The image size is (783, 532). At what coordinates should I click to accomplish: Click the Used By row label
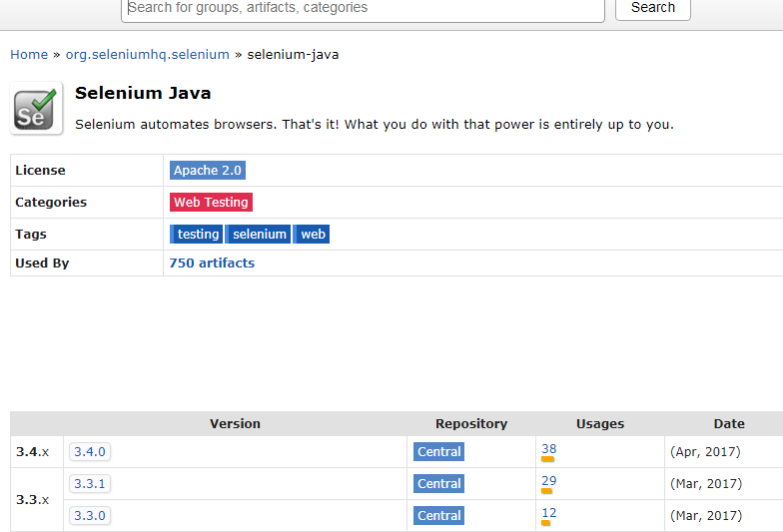[42, 264]
